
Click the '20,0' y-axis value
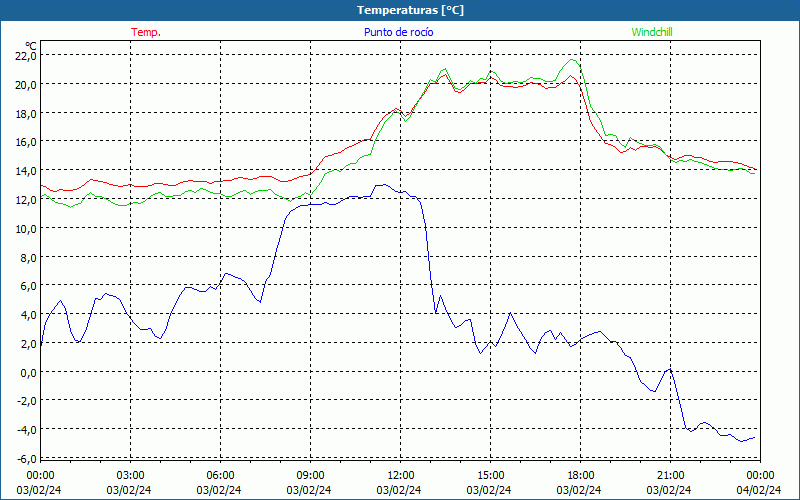(26, 85)
